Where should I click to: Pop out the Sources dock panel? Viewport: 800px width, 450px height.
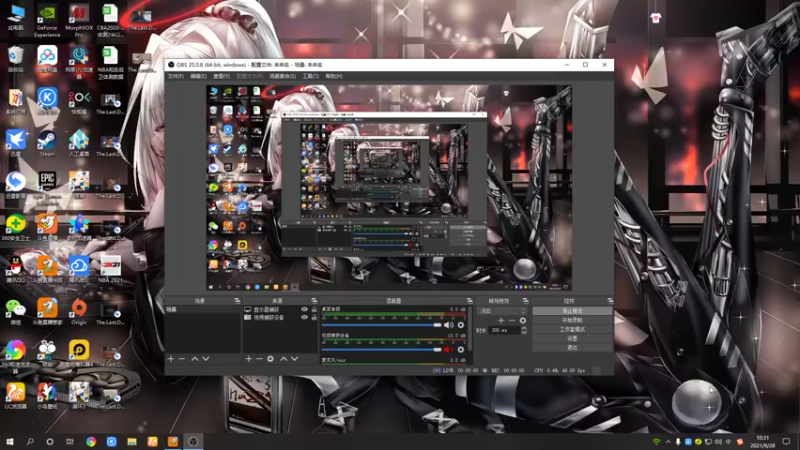(x=314, y=301)
